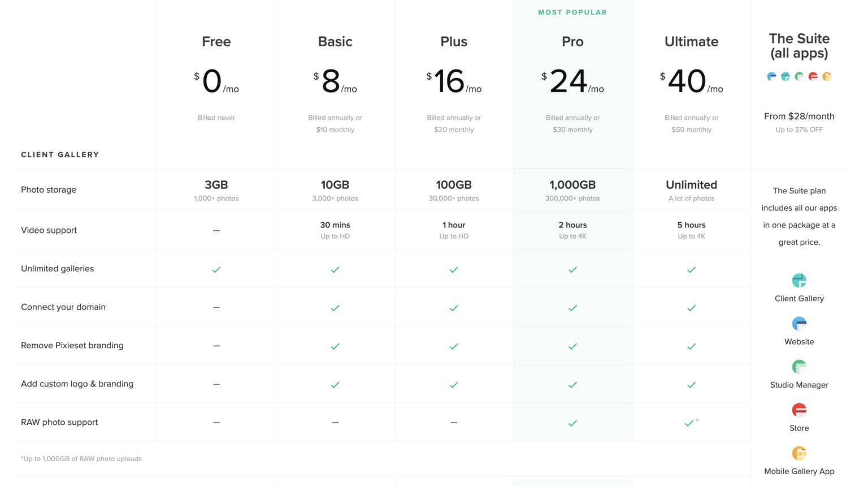Click the Website app icon
The width and height of the screenshot is (868, 486).
pyautogui.click(x=799, y=323)
